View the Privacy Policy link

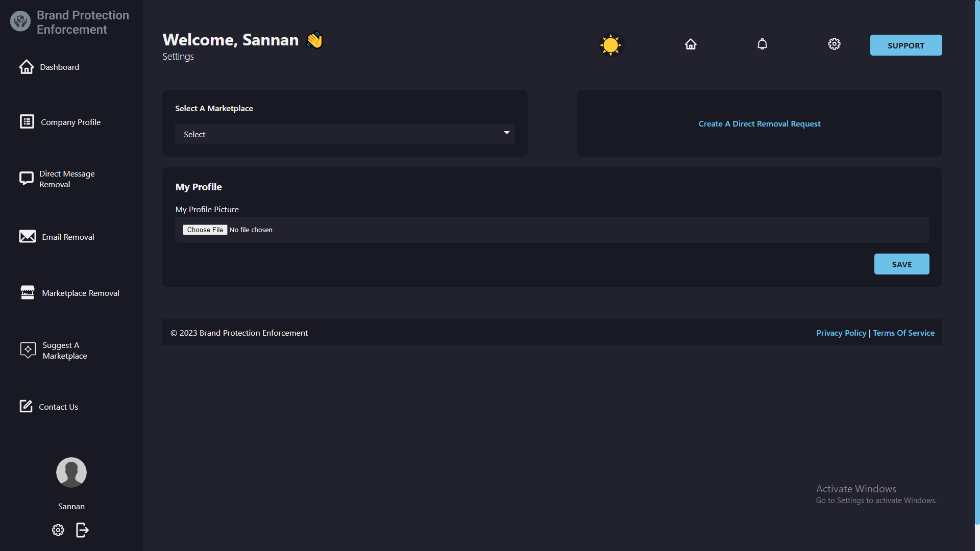841,333
